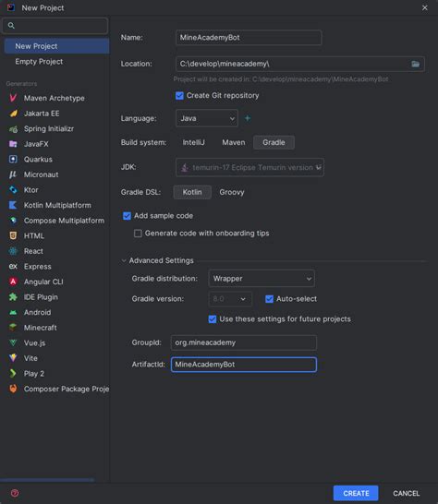The image size is (438, 504).
Task: Select Maven build system
Action: tap(234, 142)
